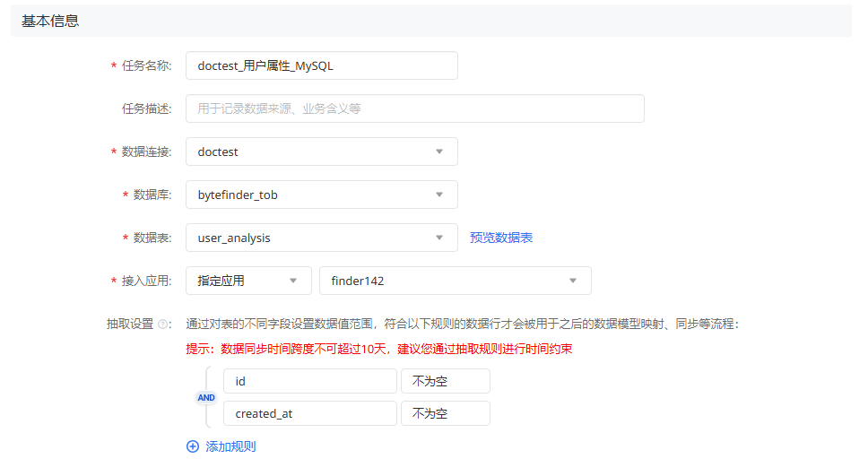Focus the 任务名称 input field
Screen dimensions: 868x476
click(322, 65)
